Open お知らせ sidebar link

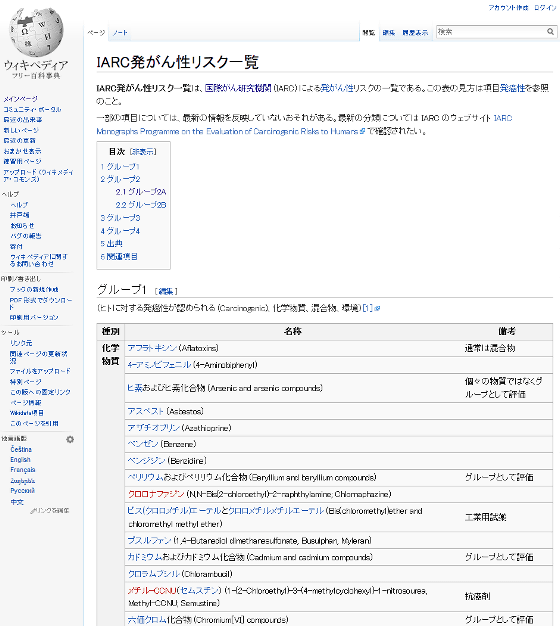(x=22, y=226)
